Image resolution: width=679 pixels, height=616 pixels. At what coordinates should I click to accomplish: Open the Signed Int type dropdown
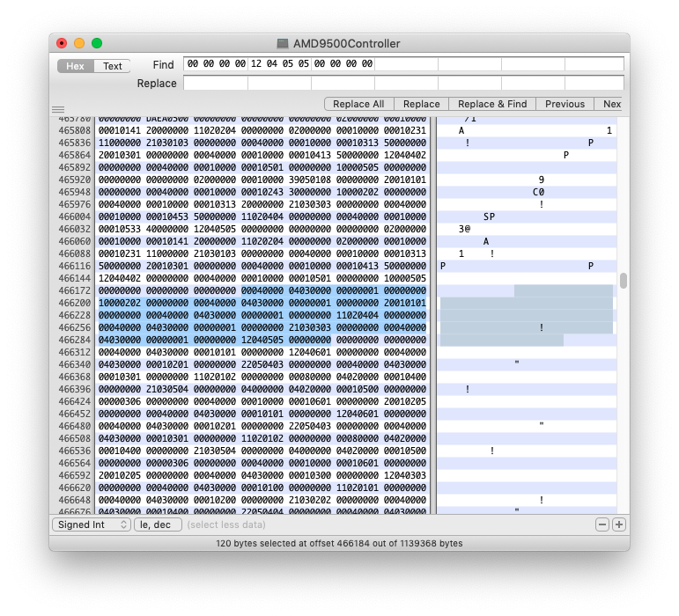(92, 524)
